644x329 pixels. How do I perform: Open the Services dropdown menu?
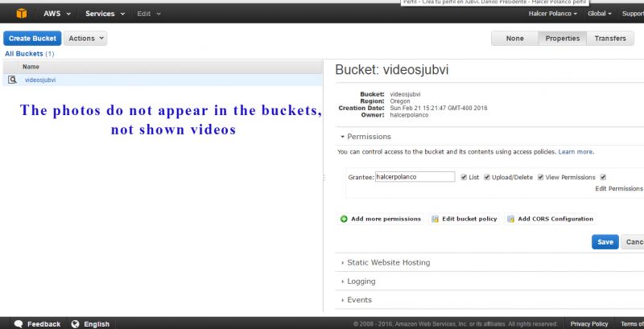[105, 14]
